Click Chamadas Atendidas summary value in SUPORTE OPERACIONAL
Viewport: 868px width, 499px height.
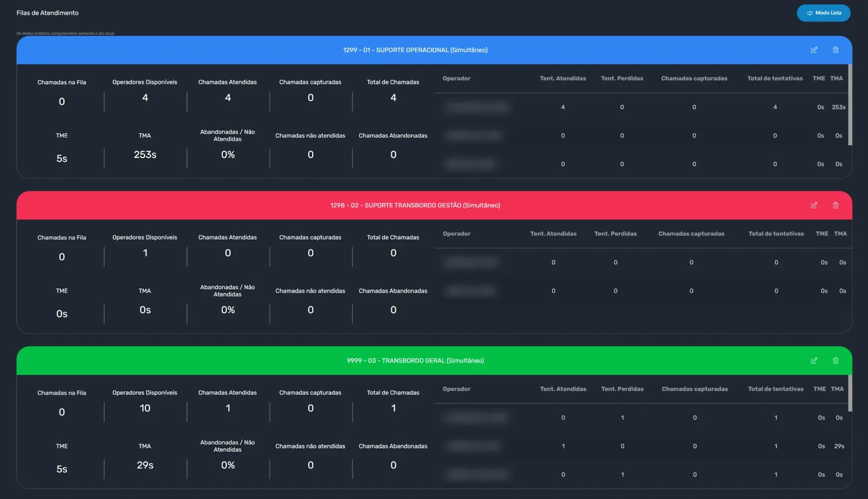pyautogui.click(x=228, y=97)
